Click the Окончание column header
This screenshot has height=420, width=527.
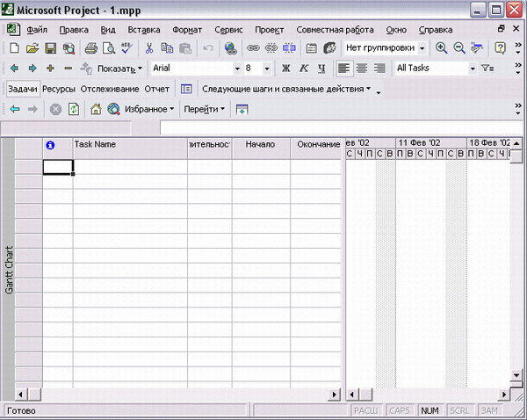(316, 148)
